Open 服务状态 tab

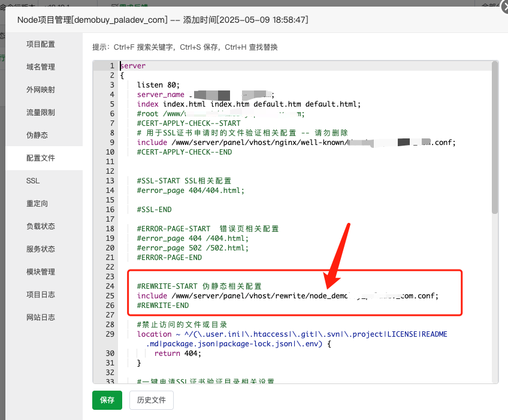tap(41, 249)
